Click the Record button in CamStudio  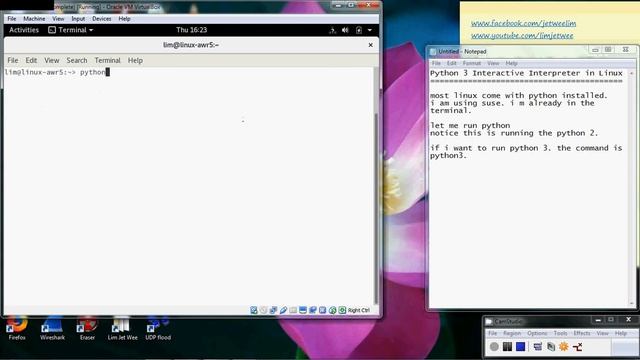(494, 347)
